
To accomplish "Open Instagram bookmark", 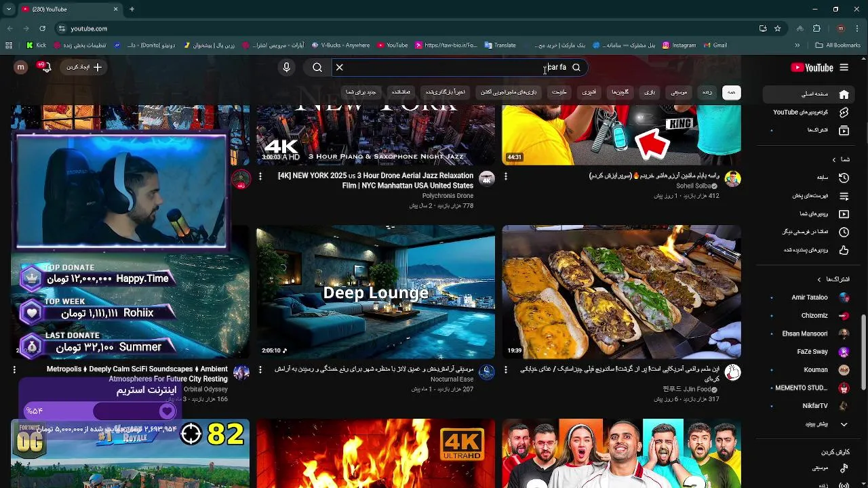I will [x=679, y=45].
